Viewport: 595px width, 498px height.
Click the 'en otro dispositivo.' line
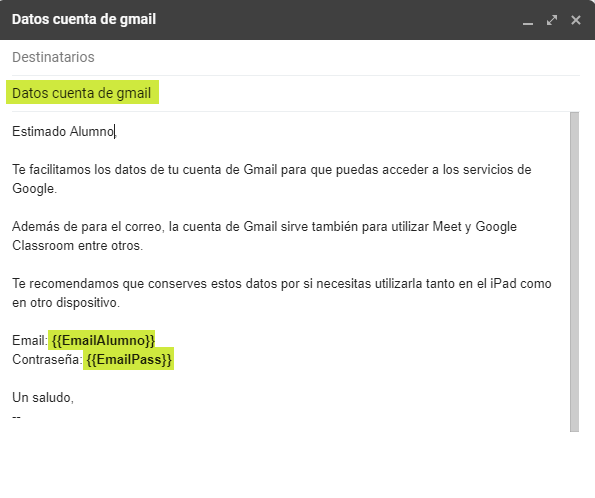coord(66,303)
